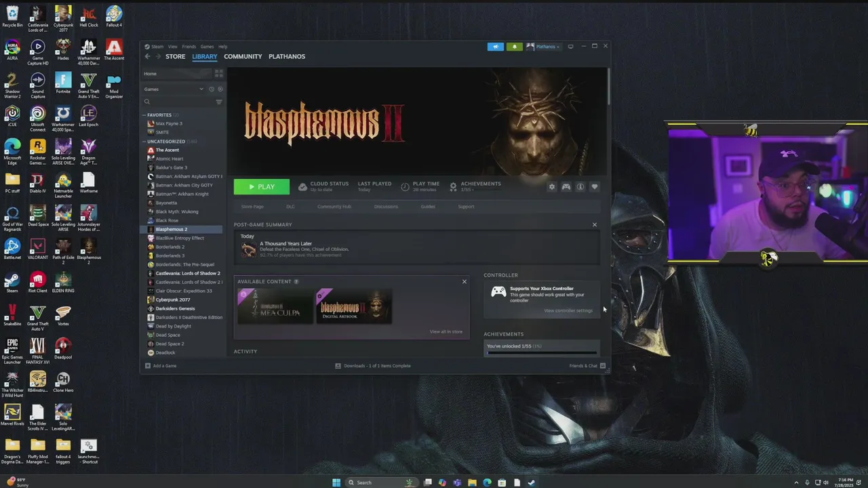Select Dead by Daylight in library
This screenshot has width=868, height=488.
click(174, 326)
